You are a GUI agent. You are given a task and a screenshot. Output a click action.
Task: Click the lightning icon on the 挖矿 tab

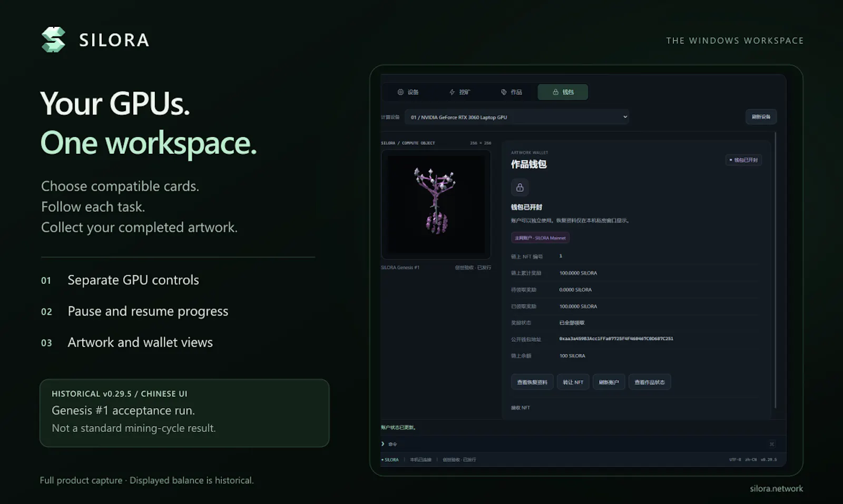[x=452, y=92]
